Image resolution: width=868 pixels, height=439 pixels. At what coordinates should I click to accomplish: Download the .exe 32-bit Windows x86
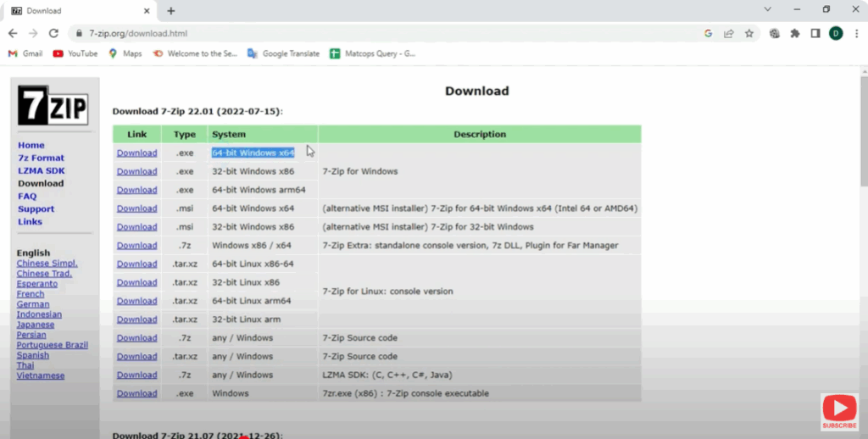[x=136, y=171]
